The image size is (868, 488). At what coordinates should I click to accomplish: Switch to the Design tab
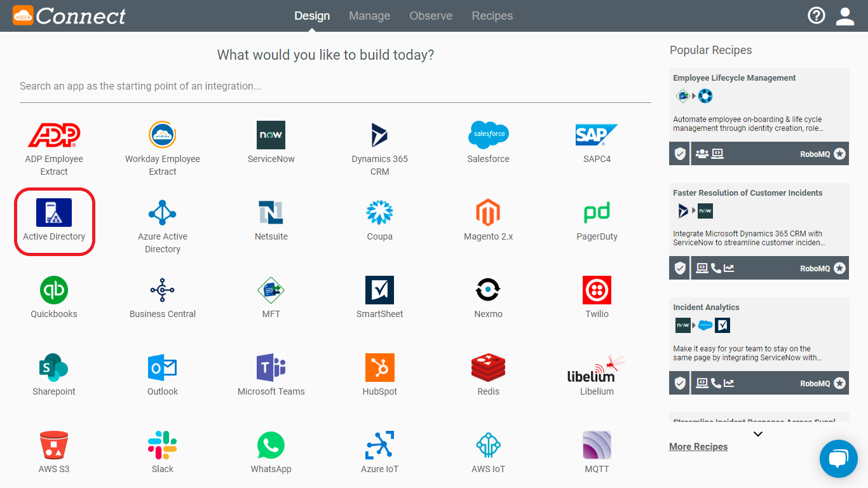tap(312, 16)
